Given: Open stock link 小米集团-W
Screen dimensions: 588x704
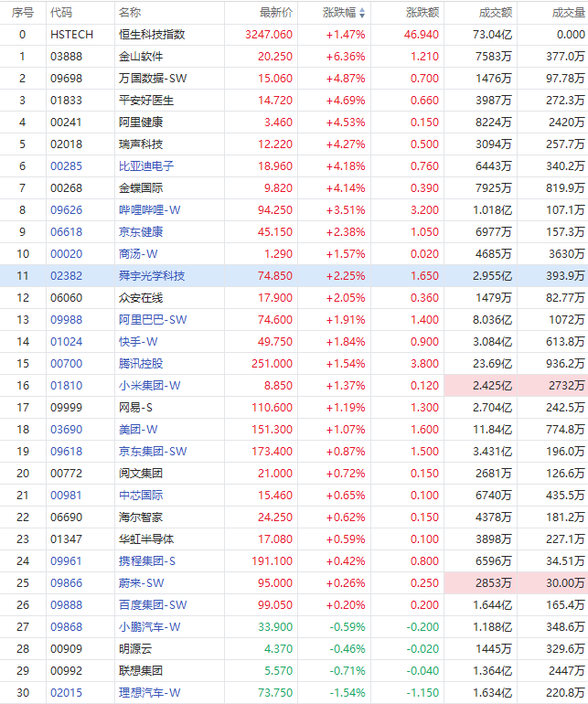Looking at the screenshot, I should [150, 386].
